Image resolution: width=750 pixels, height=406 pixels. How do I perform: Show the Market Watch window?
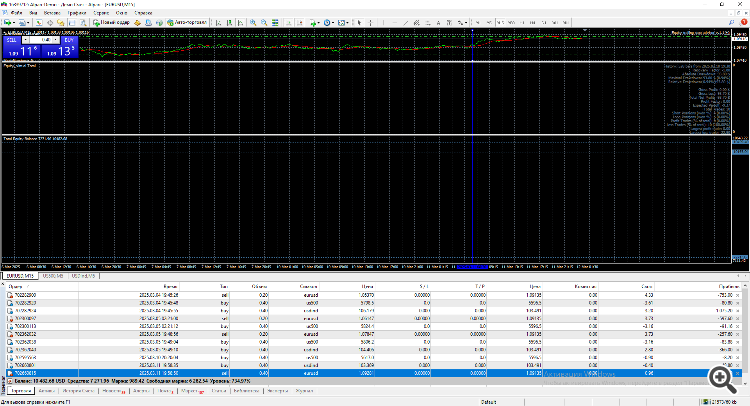click(x=41, y=20)
